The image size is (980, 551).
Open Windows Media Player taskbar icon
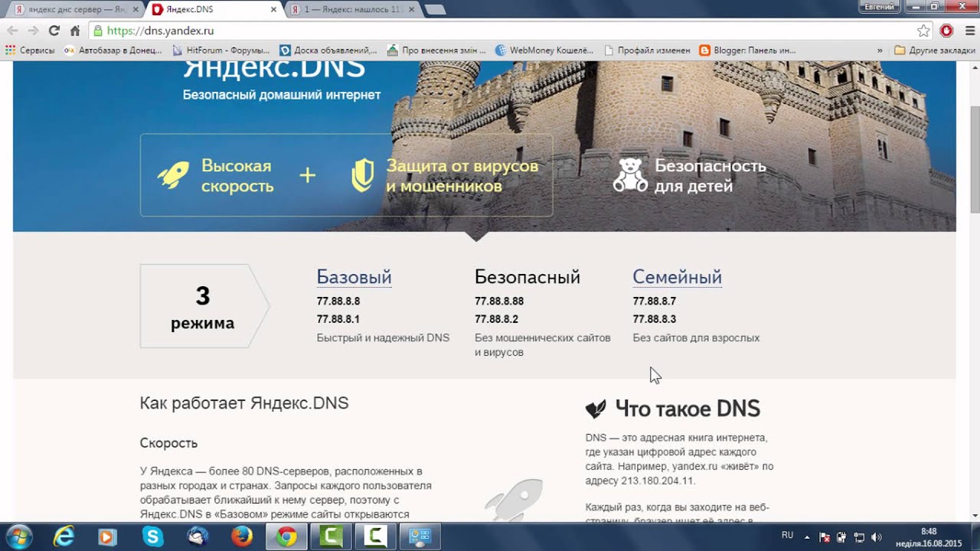click(108, 537)
